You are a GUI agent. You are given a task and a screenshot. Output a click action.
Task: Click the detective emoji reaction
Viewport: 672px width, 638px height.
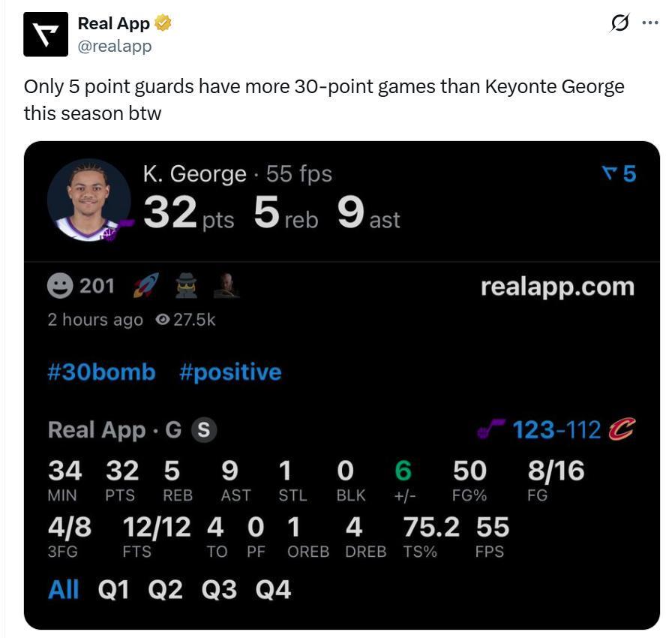185,285
